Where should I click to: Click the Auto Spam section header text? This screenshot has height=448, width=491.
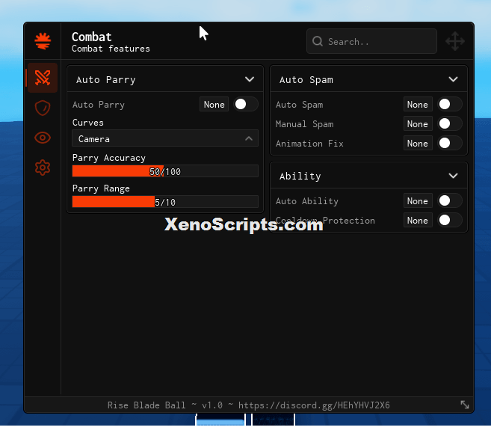pyautogui.click(x=306, y=79)
